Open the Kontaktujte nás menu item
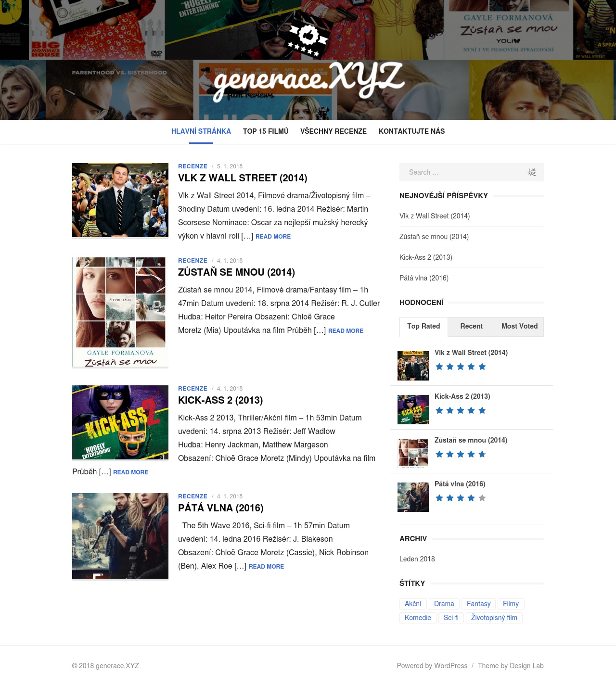 411,131
